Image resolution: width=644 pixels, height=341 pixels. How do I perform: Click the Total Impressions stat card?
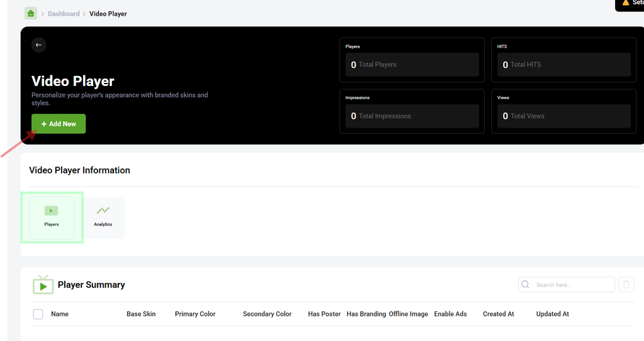pos(412,111)
